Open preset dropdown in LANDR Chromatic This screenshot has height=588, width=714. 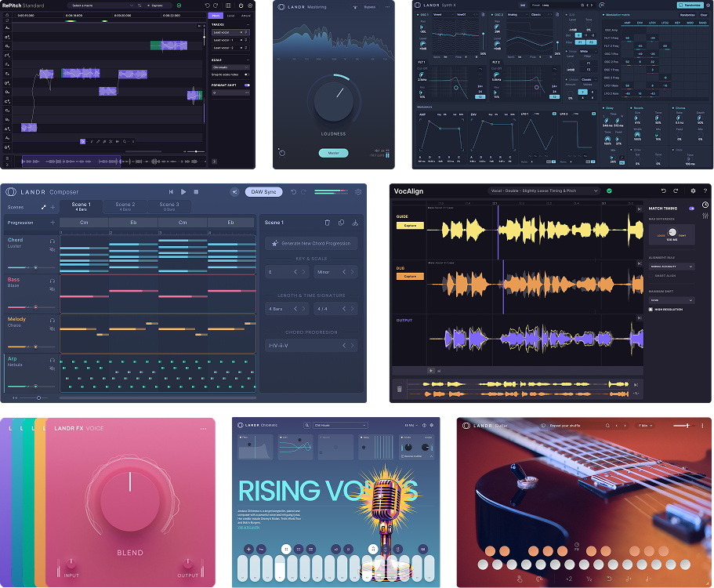[340, 425]
